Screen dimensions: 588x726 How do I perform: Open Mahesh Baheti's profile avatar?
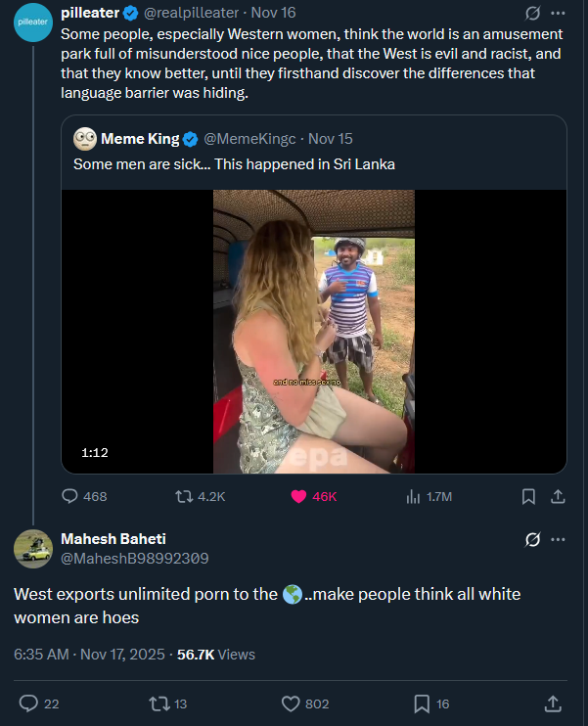click(x=33, y=549)
